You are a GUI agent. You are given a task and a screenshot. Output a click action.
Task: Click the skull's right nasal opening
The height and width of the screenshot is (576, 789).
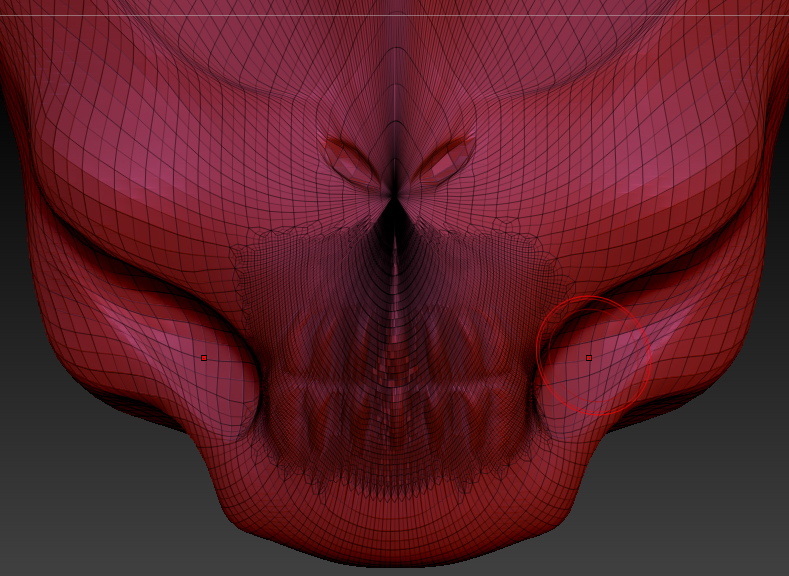coord(445,161)
